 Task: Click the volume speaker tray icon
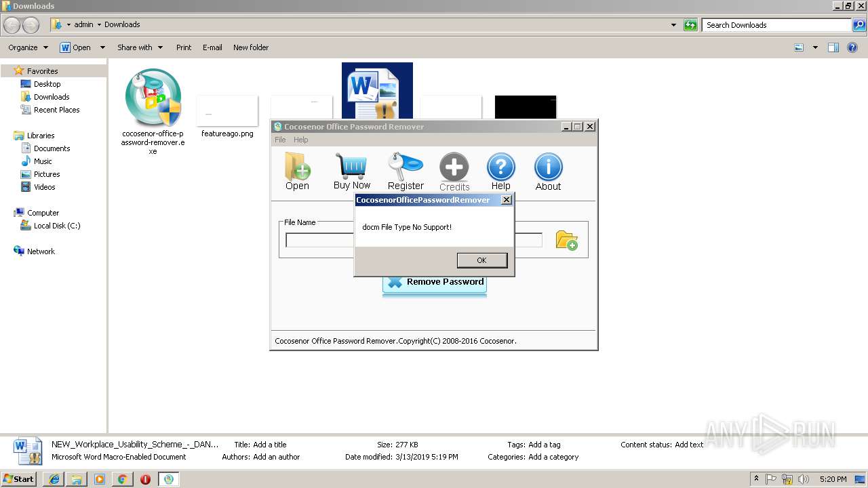803,479
